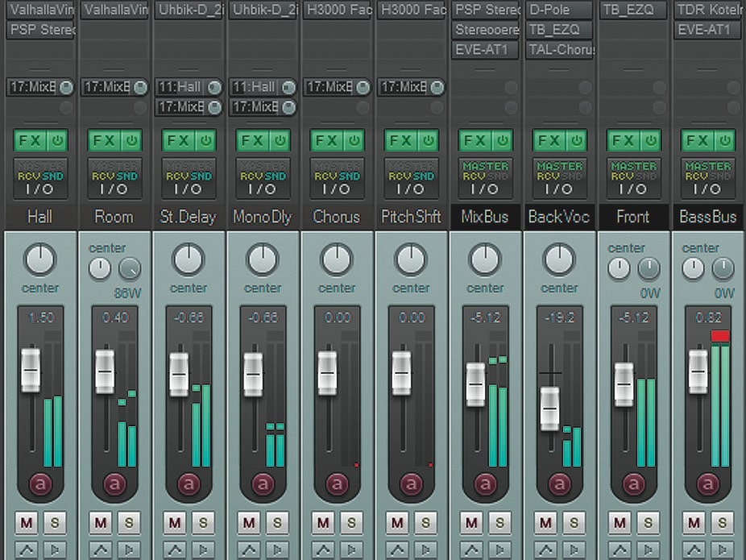Show envelope panel for MixBus track
This screenshot has height=560, width=746.
[x=472, y=550]
